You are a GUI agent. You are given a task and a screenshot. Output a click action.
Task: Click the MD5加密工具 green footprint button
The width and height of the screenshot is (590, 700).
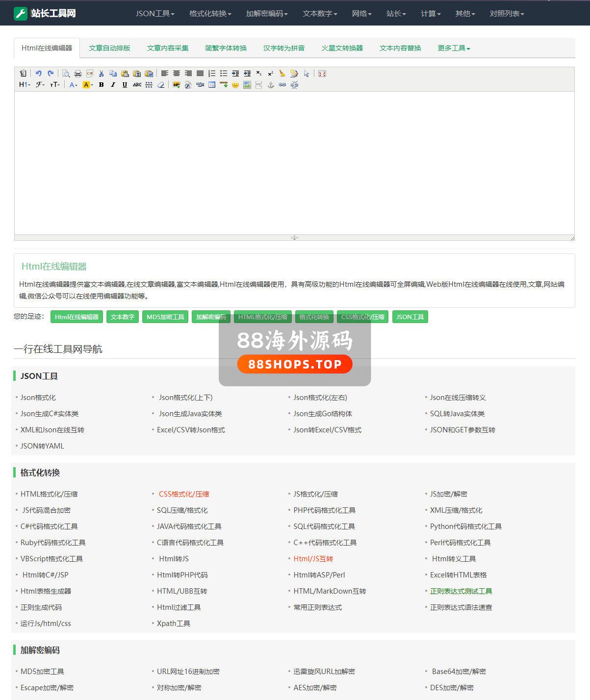(x=165, y=317)
